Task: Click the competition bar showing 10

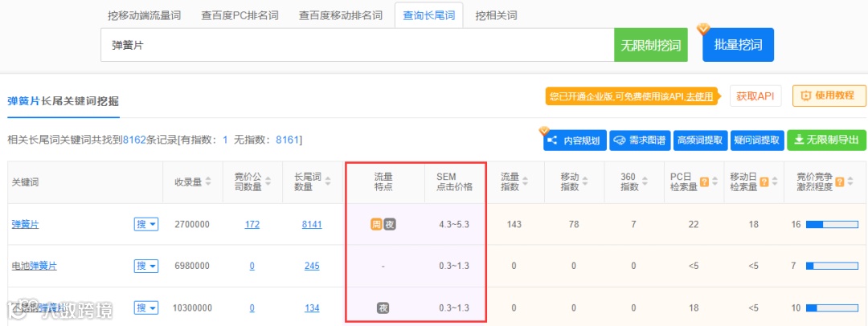Action: pyautogui.click(x=832, y=308)
